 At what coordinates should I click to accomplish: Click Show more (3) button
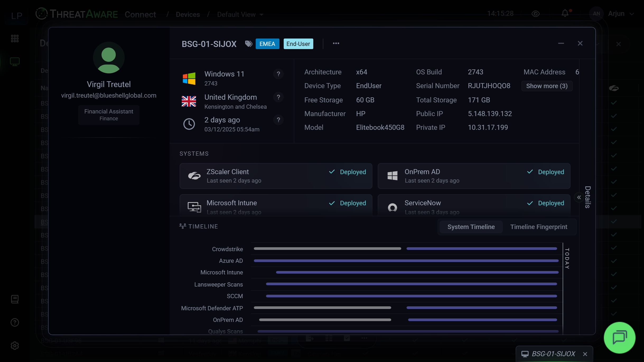pos(547,86)
